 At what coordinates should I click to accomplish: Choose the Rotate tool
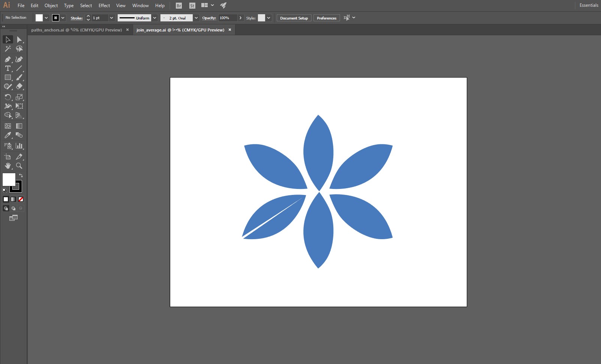pos(8,97)
